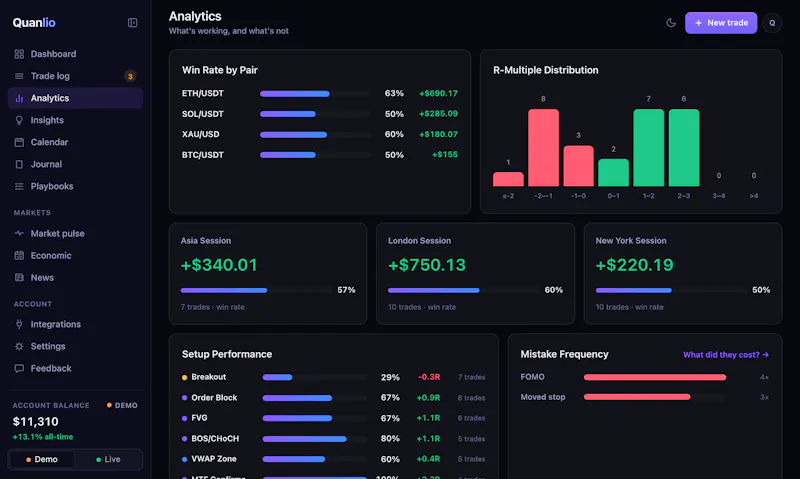Click the BOS/CHoCH setup label
This screenshot has height=479, width=800.
click(x=215, y=438)
